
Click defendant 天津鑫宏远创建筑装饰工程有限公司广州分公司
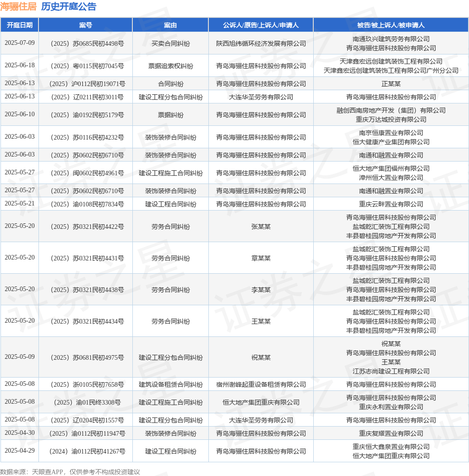point(391,70)
